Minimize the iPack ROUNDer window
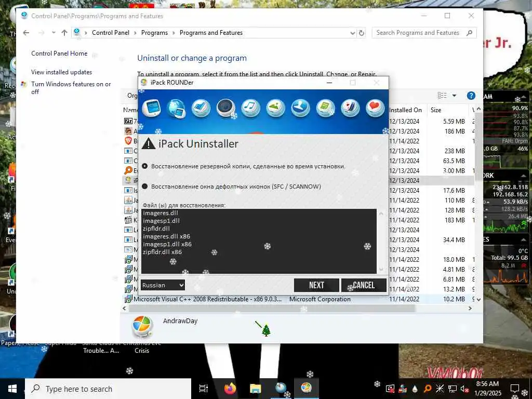 click(x=329, y=83)
